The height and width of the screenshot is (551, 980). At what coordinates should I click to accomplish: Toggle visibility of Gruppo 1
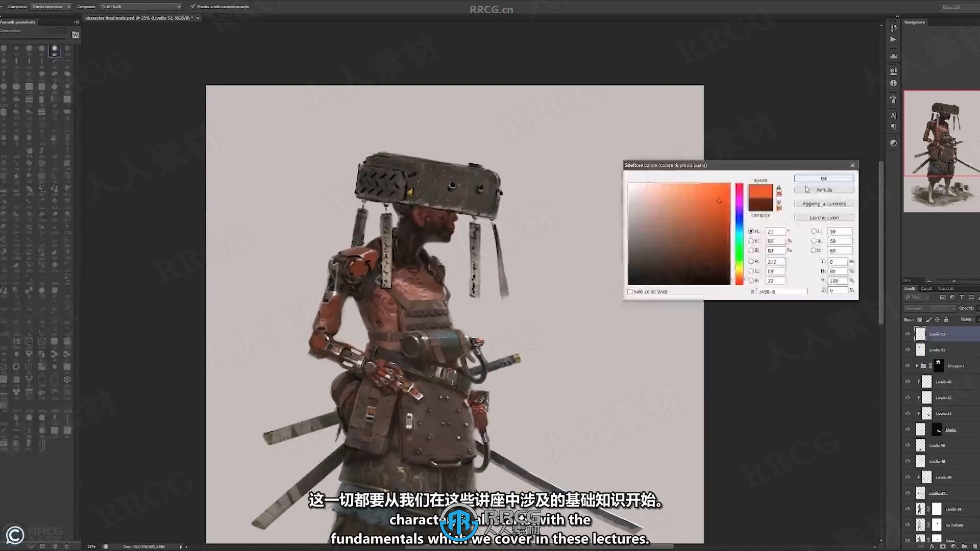pos(908,366)
